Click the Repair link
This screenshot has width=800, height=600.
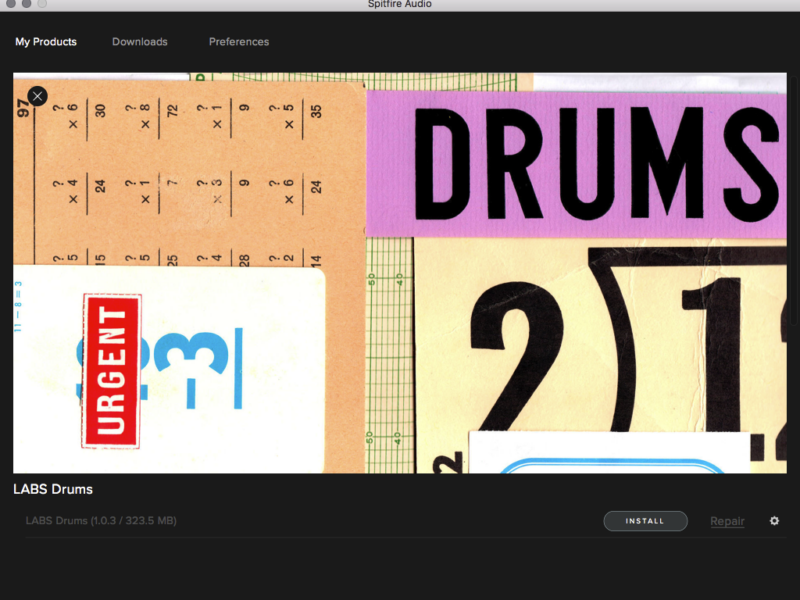point(727,521)
